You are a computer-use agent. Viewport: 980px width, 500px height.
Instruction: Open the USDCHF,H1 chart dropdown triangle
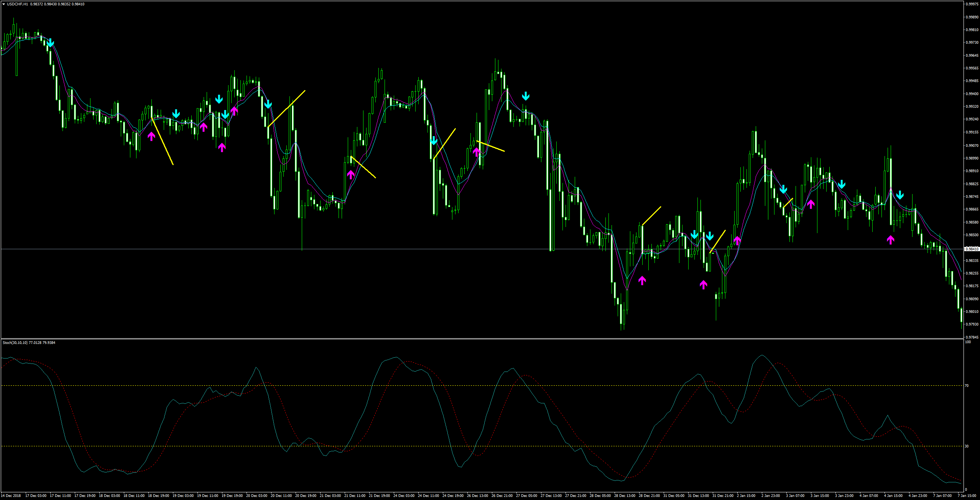[3, 4]
